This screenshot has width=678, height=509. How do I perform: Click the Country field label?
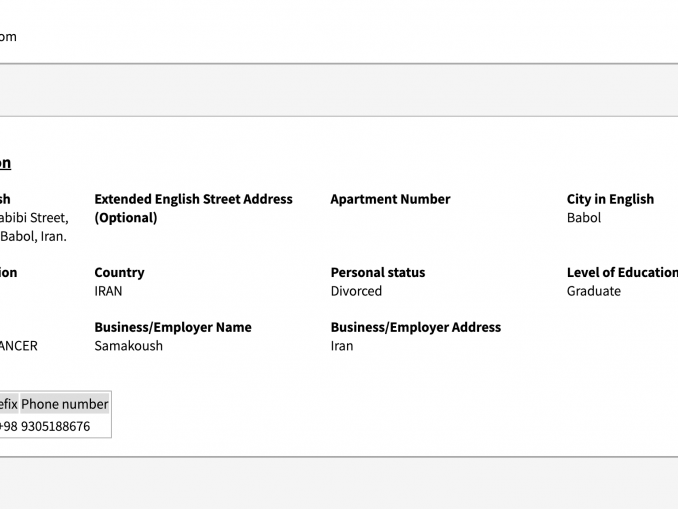tap(119, 272)
